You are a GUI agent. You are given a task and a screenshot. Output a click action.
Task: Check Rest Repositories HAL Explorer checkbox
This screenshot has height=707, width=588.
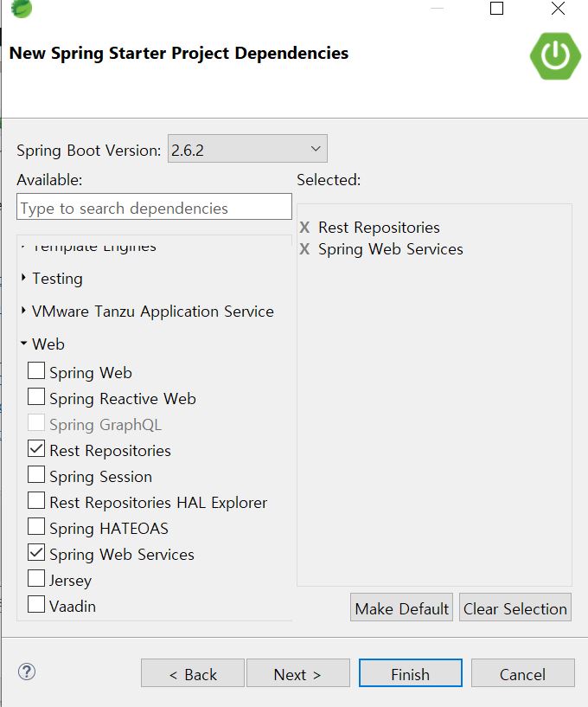tap(36, 501)
